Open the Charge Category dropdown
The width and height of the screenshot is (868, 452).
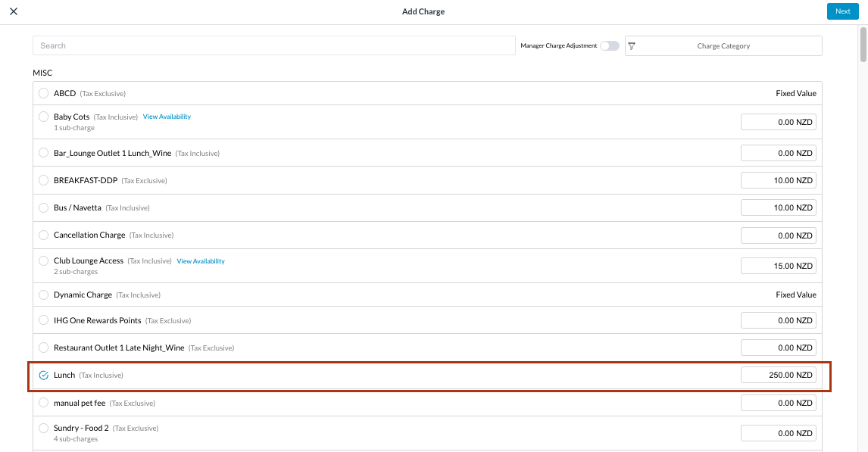click(723, 46)
